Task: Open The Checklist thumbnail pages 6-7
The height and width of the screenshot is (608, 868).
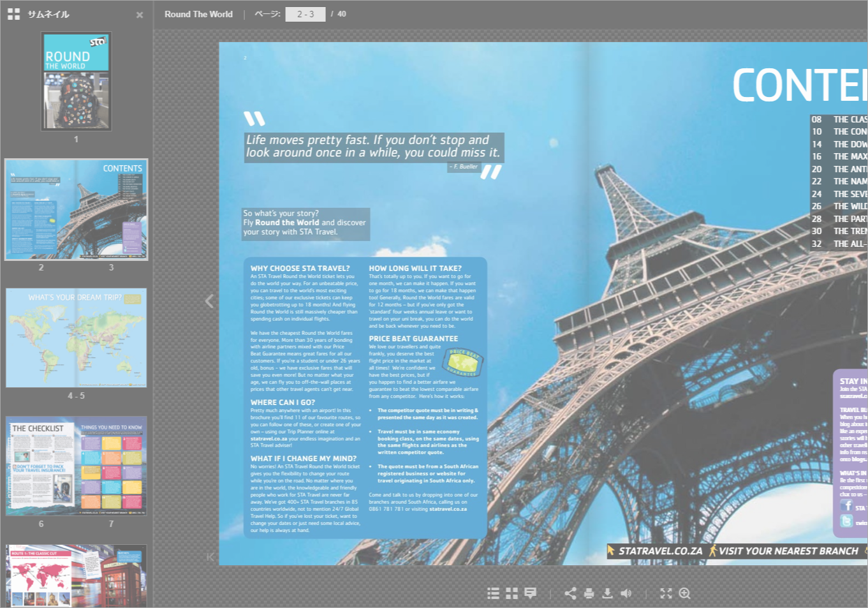Action: pos(77,466)
